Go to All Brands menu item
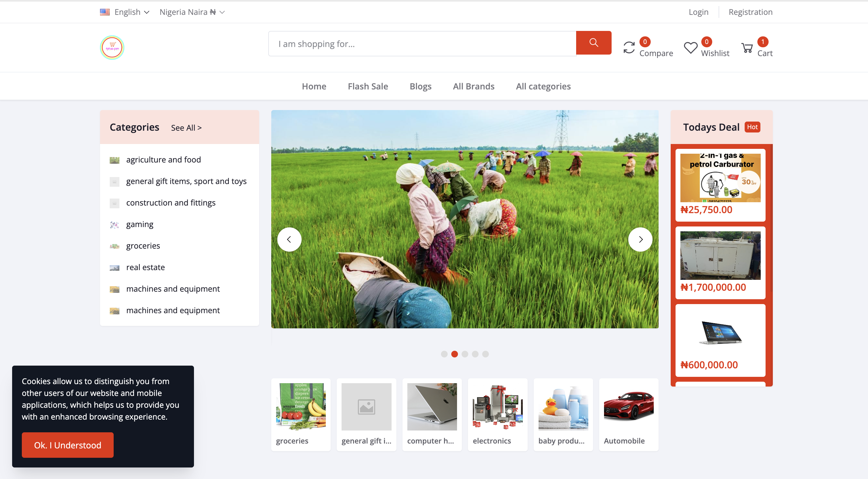The width and height of the screenshot is (868, 479). pyautogui.click(x=473, y=86)
